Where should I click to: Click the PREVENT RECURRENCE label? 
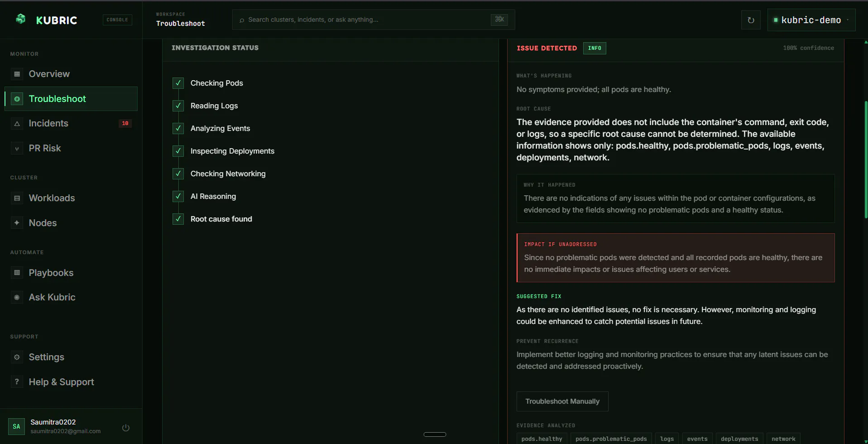547,341
